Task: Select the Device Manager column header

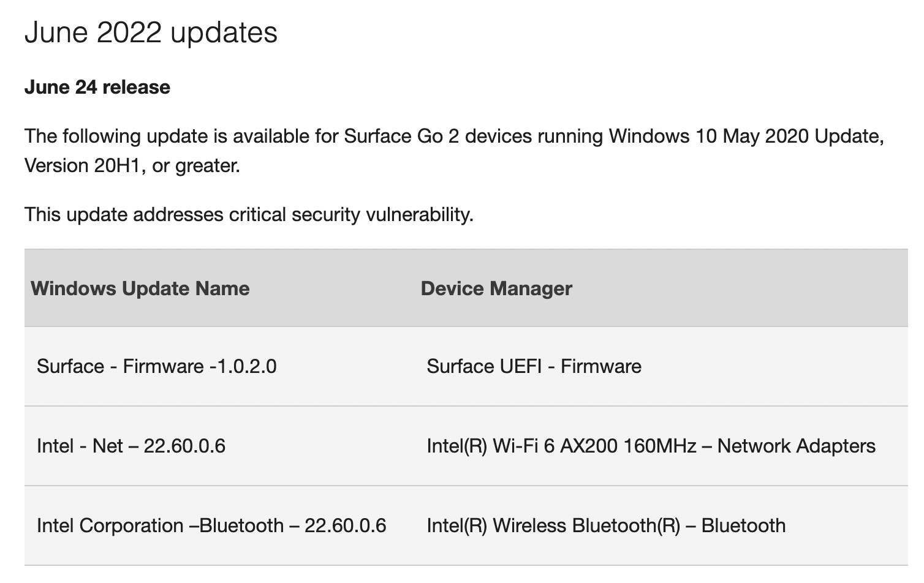Action: click(x=496, y=288)
